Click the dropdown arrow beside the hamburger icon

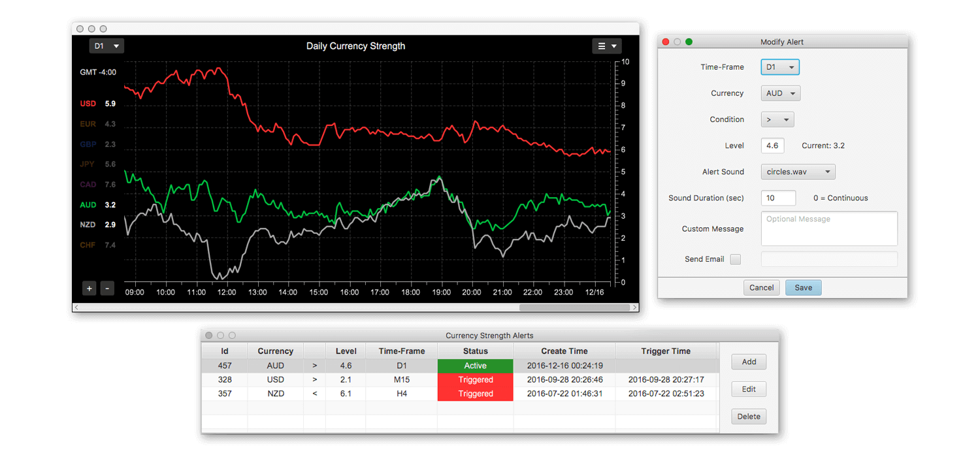click(615, 46)
